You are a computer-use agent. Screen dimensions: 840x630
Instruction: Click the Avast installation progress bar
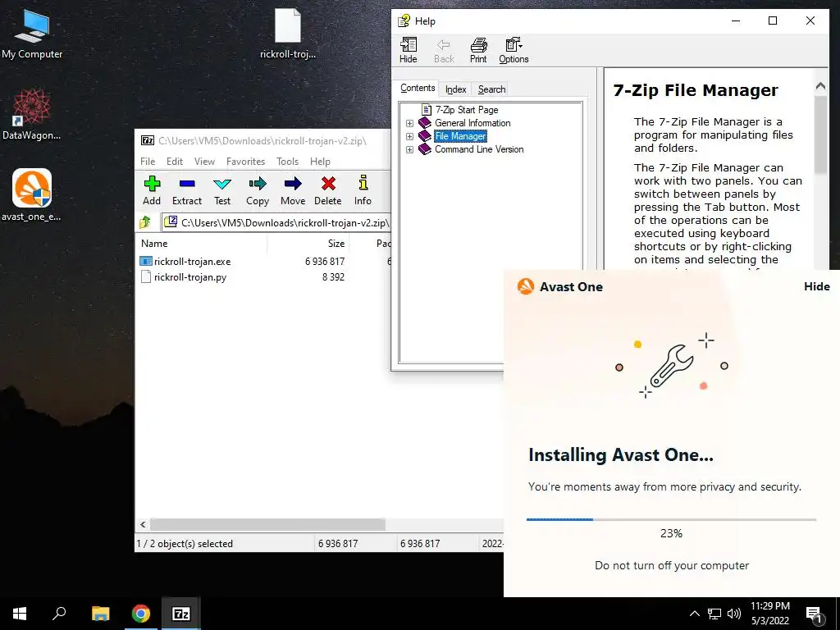click(x=671, y=519)
